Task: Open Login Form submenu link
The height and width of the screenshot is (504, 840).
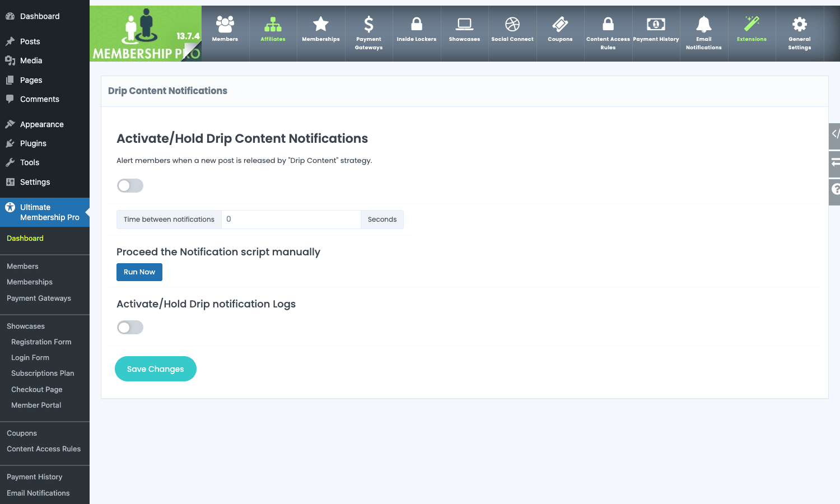Action: 30,357
